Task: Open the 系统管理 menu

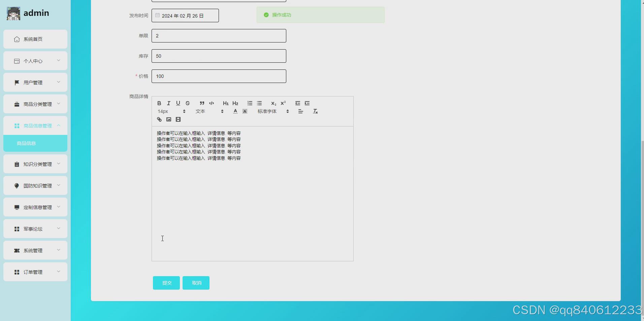Action: 35,250
